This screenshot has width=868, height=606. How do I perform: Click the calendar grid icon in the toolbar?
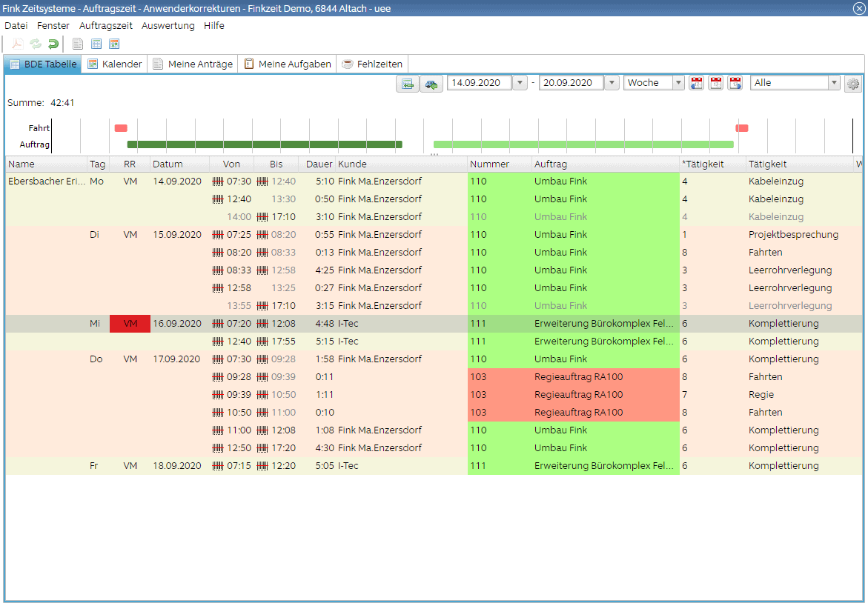point(115,44)
